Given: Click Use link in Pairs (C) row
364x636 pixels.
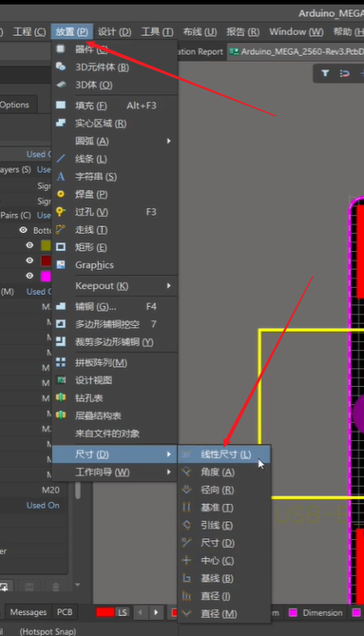Looking at the screenshot, I should tap(44, 215).
